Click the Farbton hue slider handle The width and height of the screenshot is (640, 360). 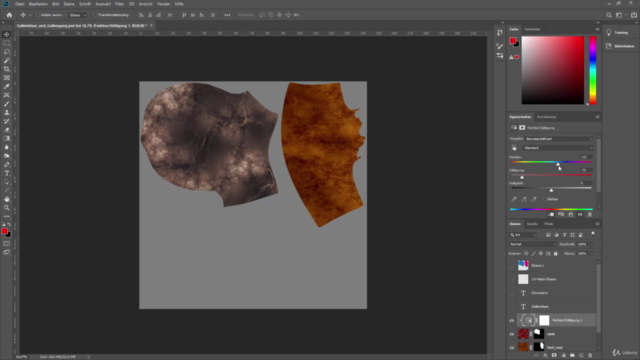pos(558,164)
